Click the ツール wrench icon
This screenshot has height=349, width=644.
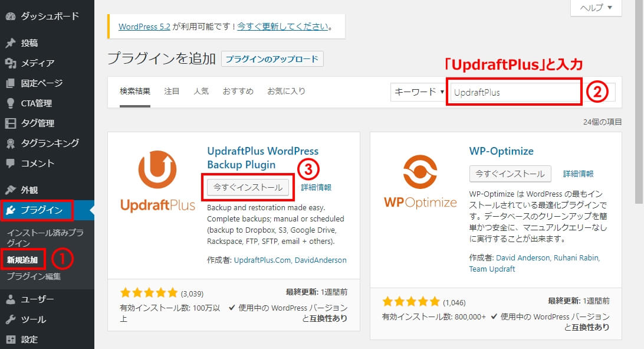point(10,319)
